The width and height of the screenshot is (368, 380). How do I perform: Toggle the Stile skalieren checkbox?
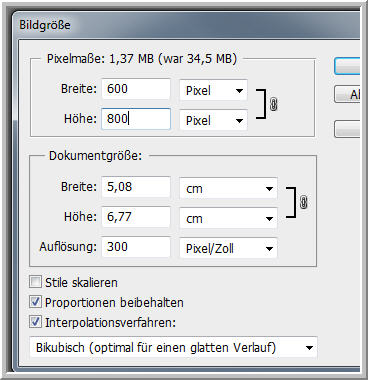click(x=35, y=282)
